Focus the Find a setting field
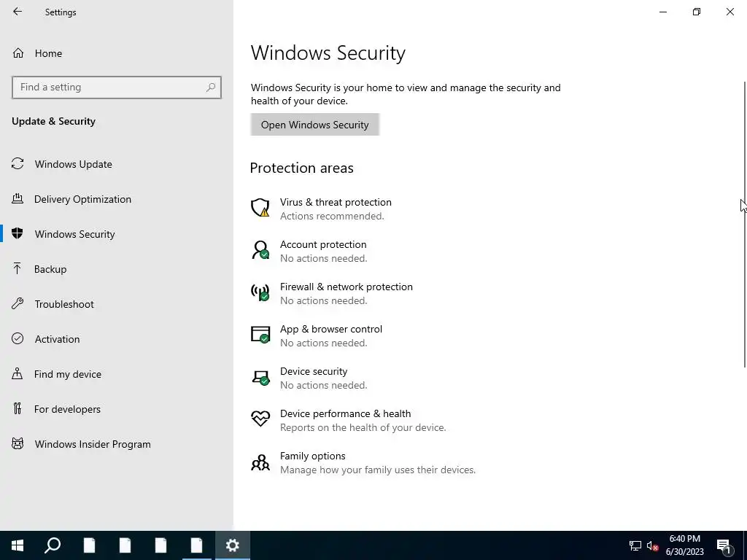Viewport: 747px width, 560px height. (x=116, y=87)
